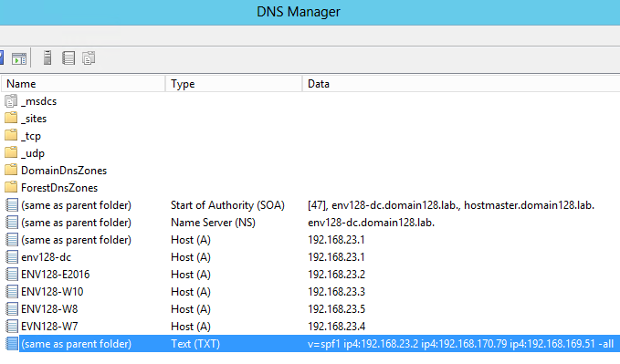The image size is (620, 364).
Task: Click the show/hide action pane toolbar icon
Action: [19, 58]
